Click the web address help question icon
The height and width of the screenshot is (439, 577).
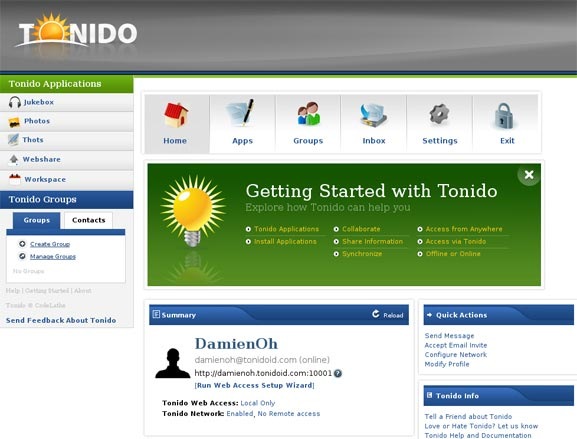click(338, 373)
